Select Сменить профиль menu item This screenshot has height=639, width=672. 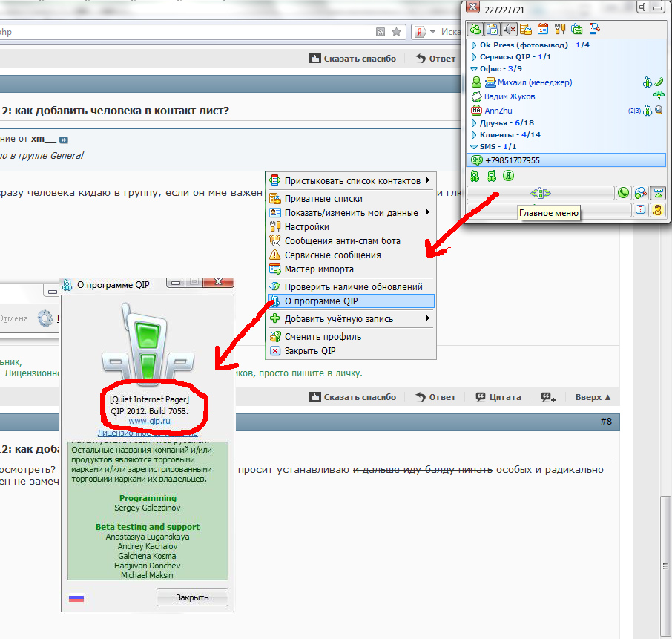[x=350, y=337]
